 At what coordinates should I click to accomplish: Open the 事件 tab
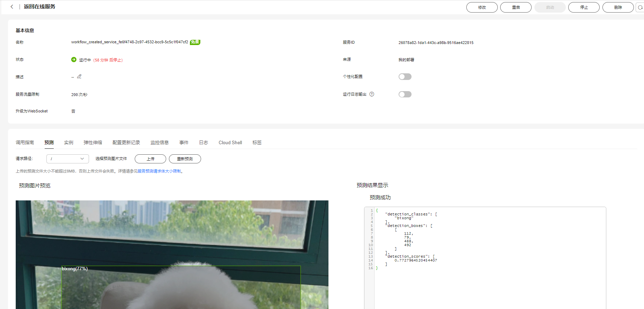[184, 142]
